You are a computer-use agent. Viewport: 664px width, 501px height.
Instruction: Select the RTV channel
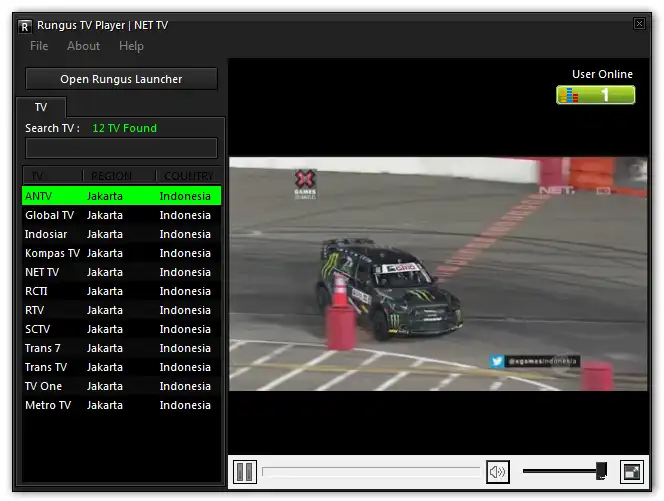pos(122,310)
